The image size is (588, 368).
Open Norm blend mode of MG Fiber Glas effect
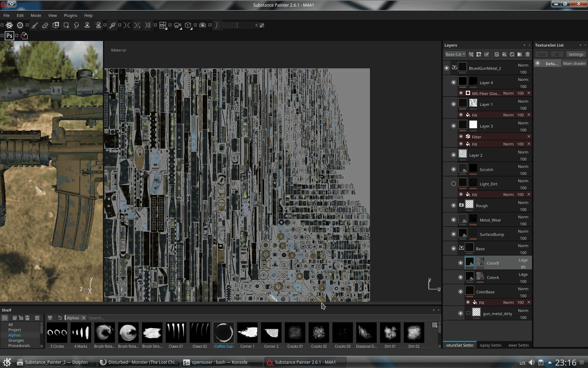tap(508, 93)
